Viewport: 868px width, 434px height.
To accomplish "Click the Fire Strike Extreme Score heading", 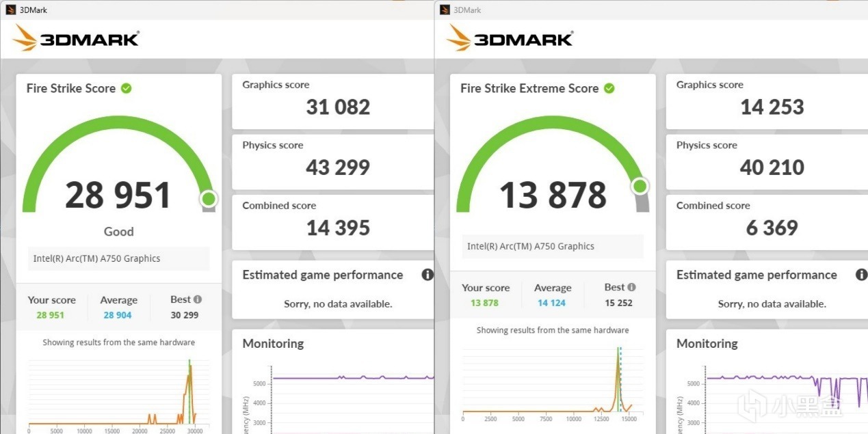I will coord(529,88).
